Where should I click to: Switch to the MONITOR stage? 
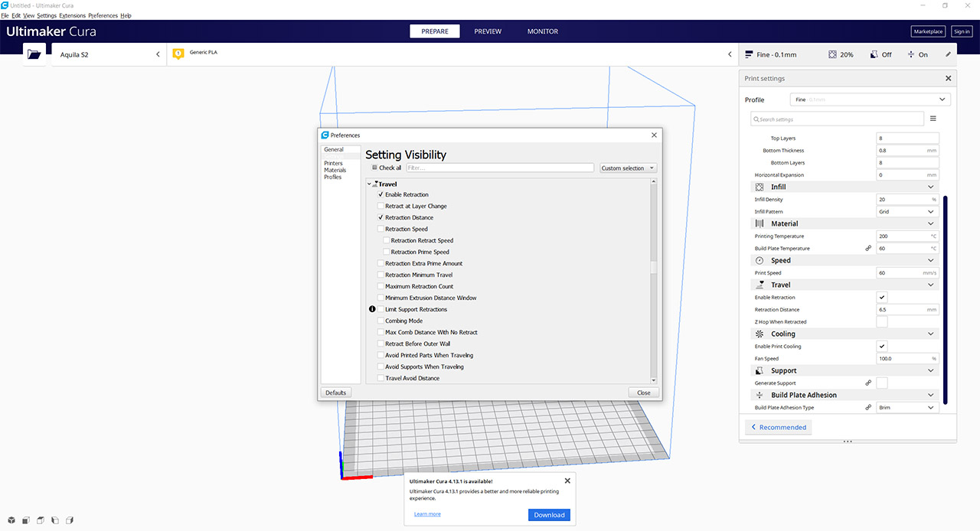coord(543,31)
